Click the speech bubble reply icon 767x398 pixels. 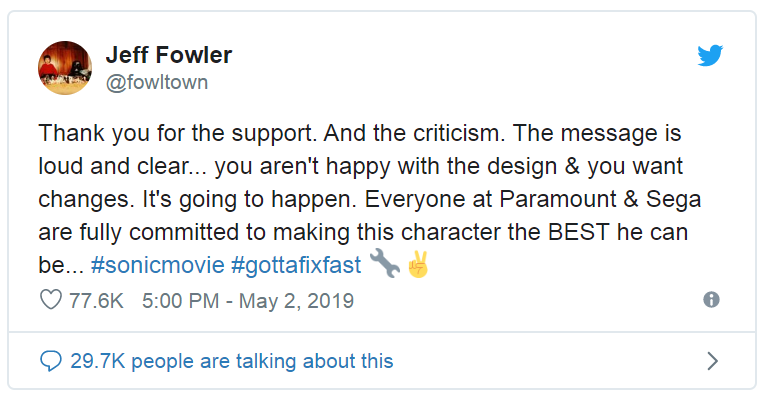[x=50, y=361]
